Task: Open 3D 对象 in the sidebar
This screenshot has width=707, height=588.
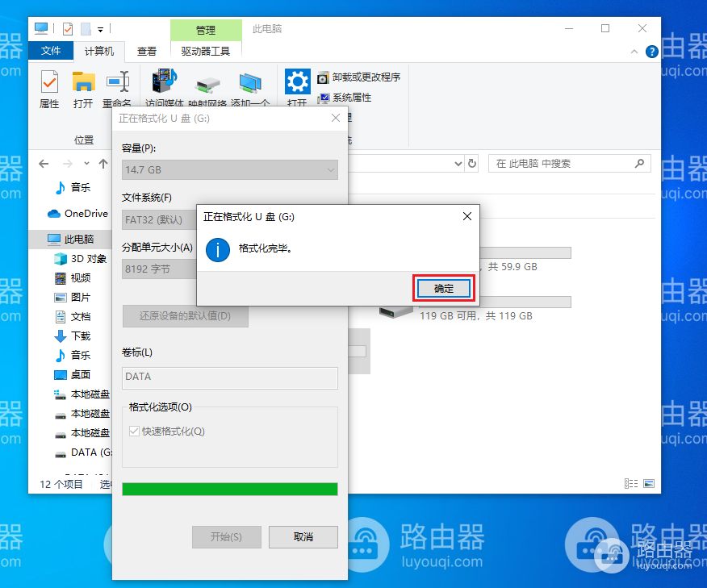Action: click(x=81, y=259)
